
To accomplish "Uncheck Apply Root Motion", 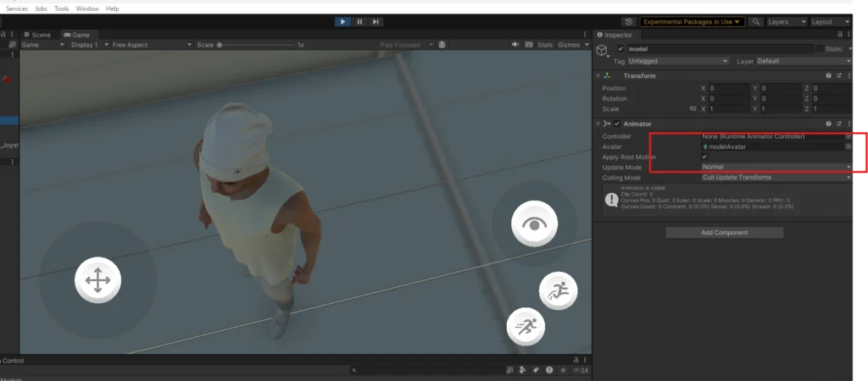I will point(704,157).
